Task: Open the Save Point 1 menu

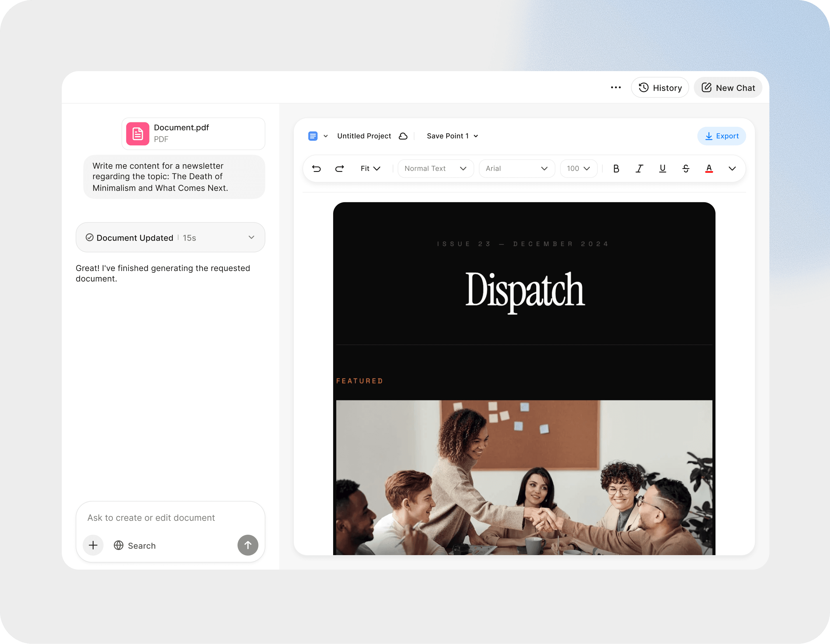Action: point(452,136)
